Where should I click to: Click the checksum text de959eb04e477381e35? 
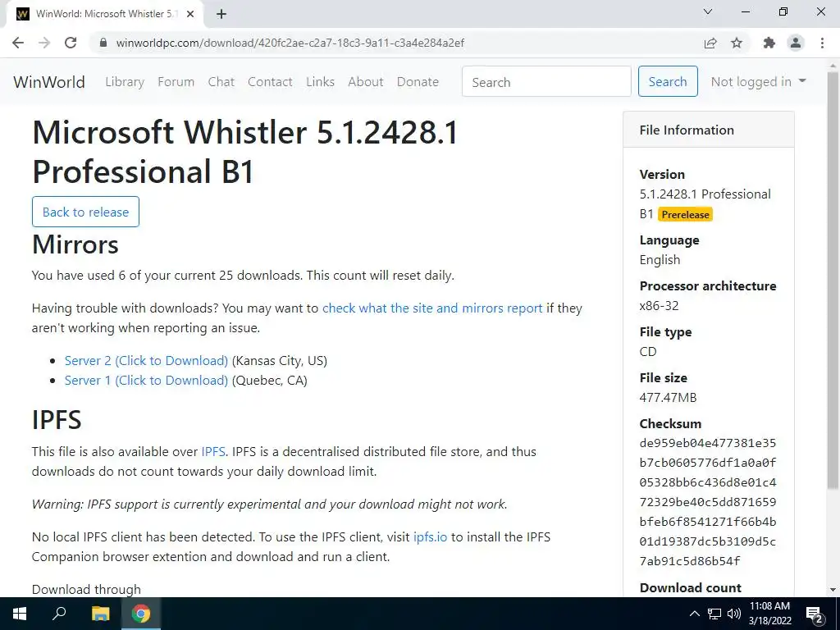[x=708, y=443]
